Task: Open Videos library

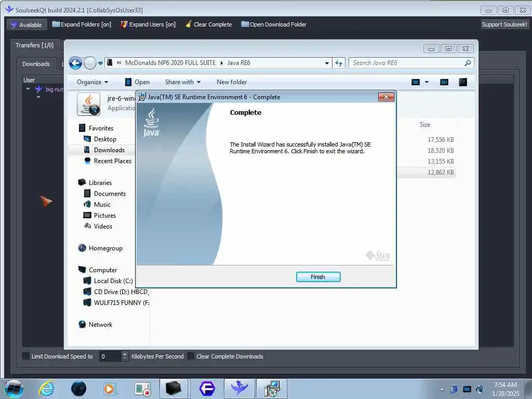Action: 103,227
